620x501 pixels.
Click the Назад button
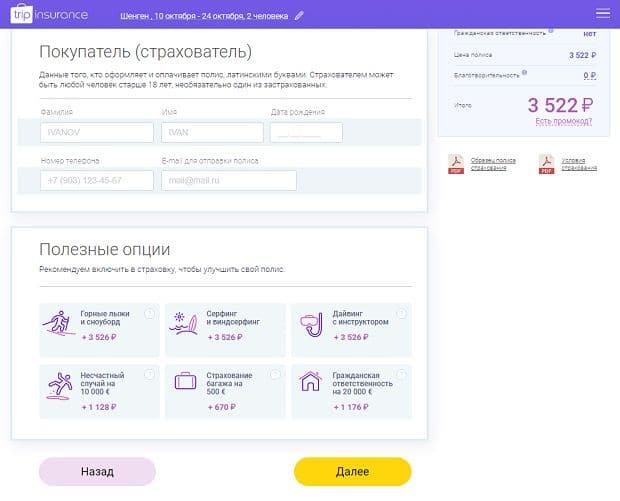(x=97, y=471)
